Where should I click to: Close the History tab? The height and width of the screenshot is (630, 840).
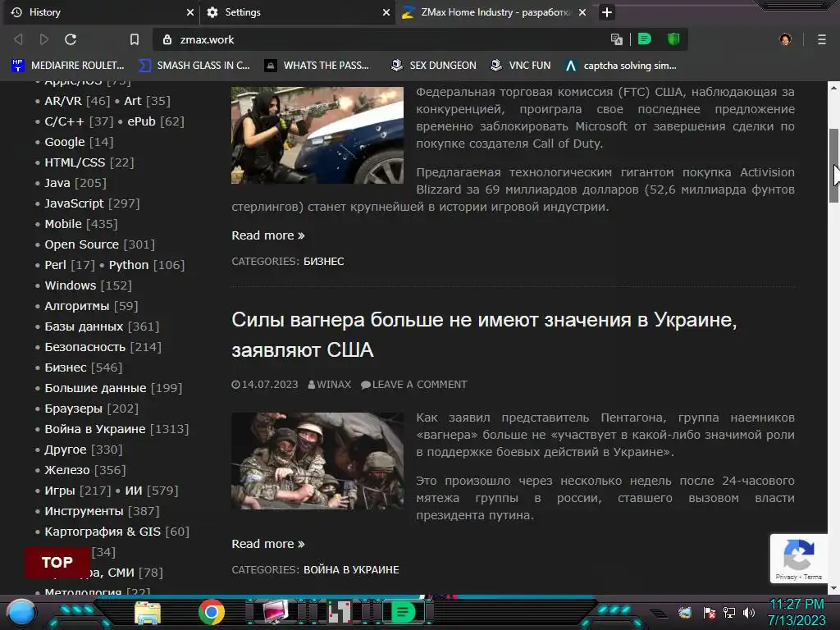(190, 12)
